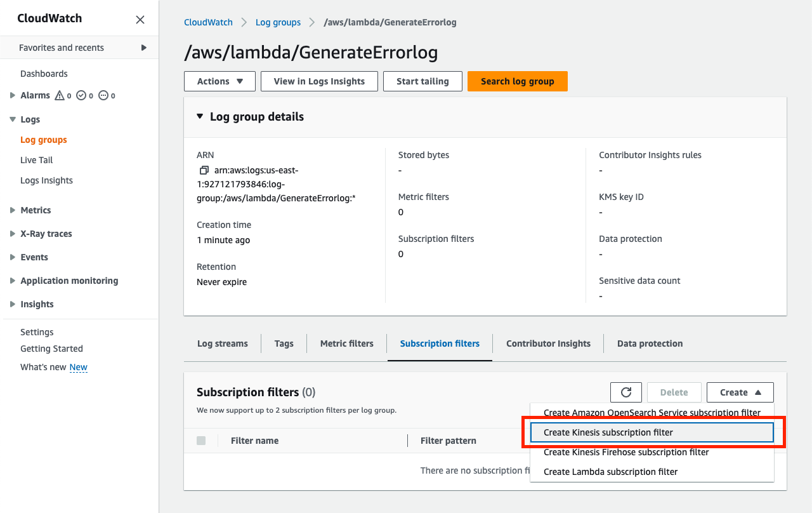Screen dimensions: 812x513
Task: Switch to the Tags tab
Action: pos(284,343)
